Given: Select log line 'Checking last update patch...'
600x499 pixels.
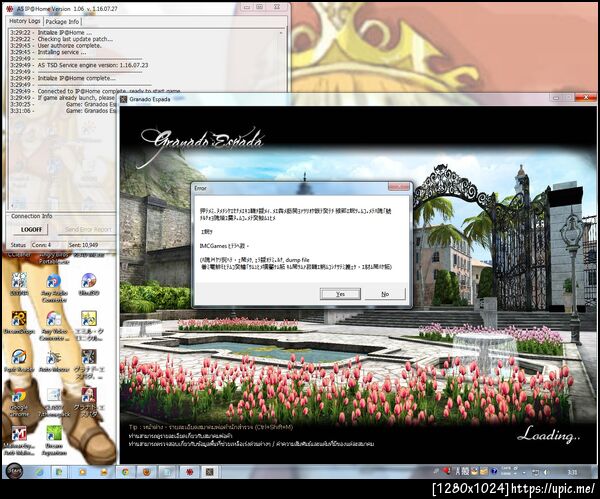Looking at the screenshot, I should [x=75, y=39].
